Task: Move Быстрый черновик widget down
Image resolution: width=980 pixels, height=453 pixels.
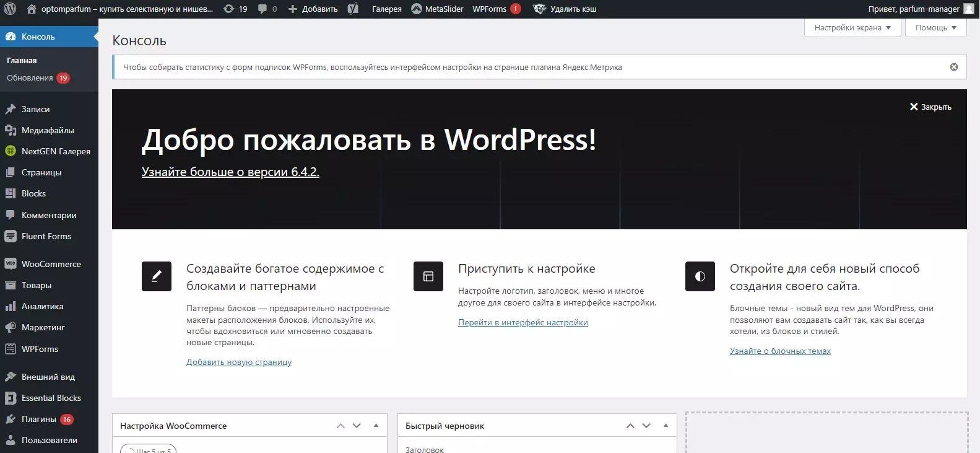Action: pyautogui.click(x=646, y=426)
